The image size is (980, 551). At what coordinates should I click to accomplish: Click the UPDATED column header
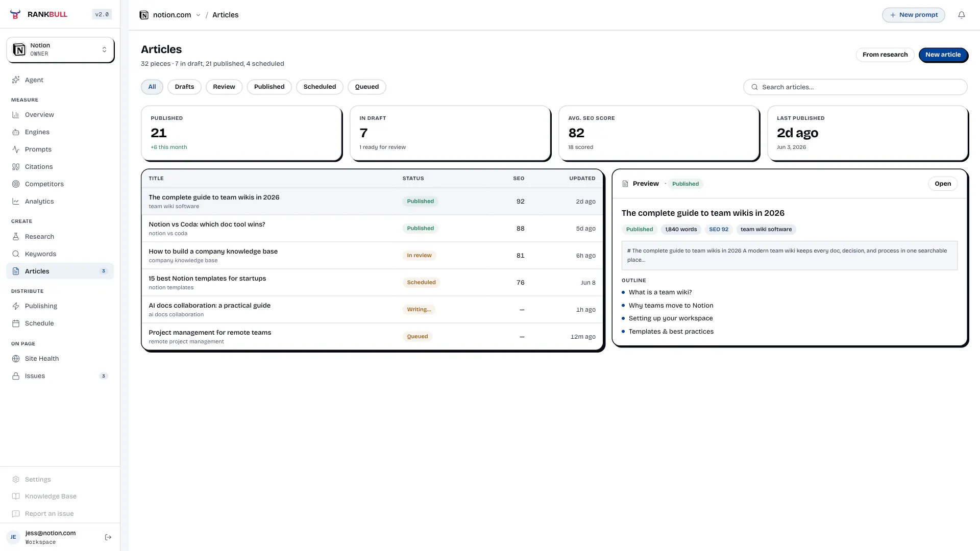[582, 179]
